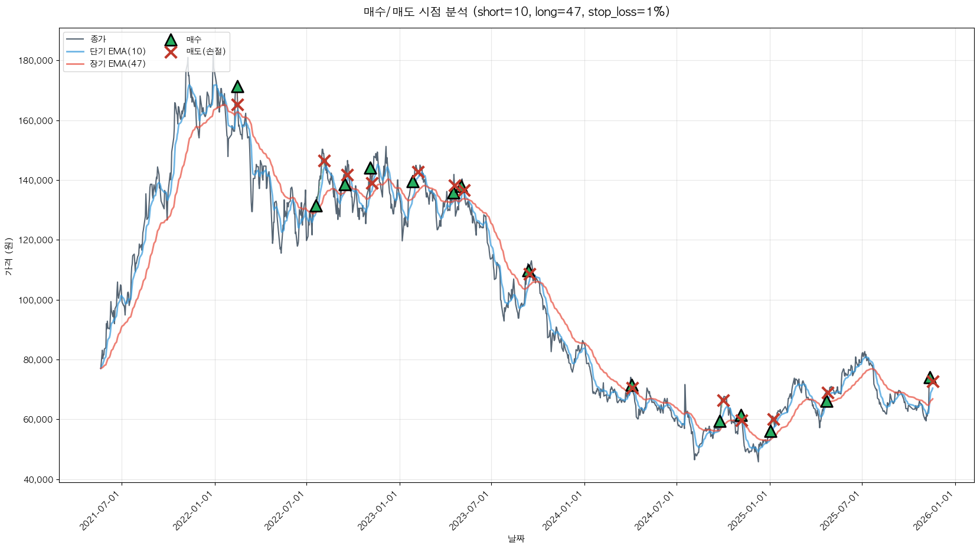Click the 가격 (원) y-axis label
This screenshot has height=549, width=980.
pyautogui.click(x=8, y=257)
